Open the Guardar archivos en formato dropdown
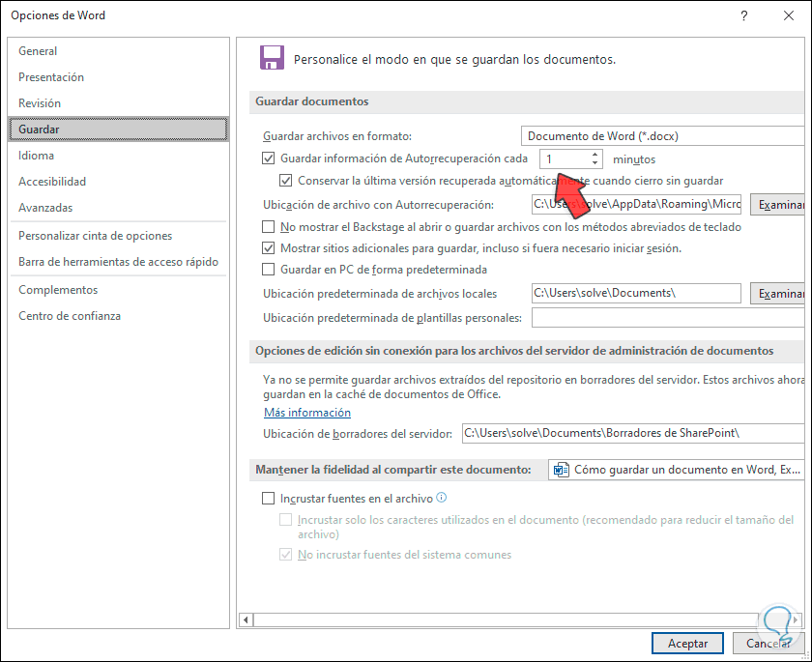The height and width of the screenshot is (662, 812). tap(662, 136)
